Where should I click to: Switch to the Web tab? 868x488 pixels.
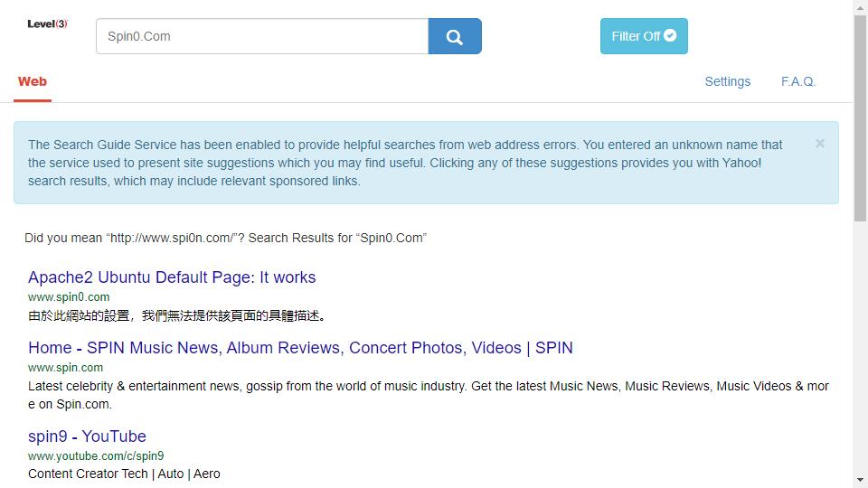click(x=33, y=82)
